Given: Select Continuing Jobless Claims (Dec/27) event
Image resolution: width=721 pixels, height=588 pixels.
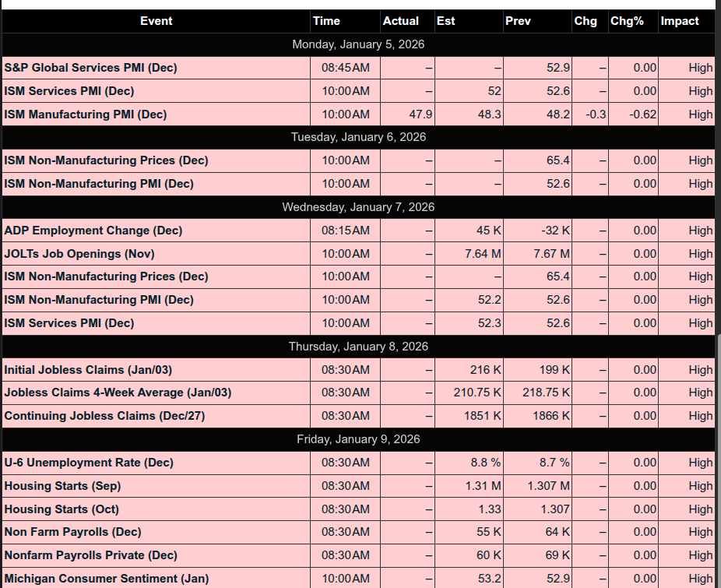Looking at the screenshot, I should click(x=104, y=416).
